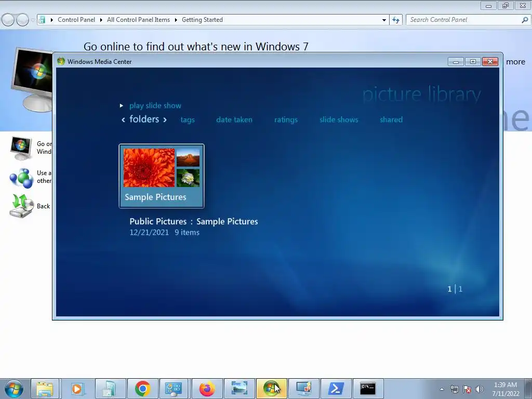
Task: Click the Show desktop strip
Action: [x=528, y=389]
